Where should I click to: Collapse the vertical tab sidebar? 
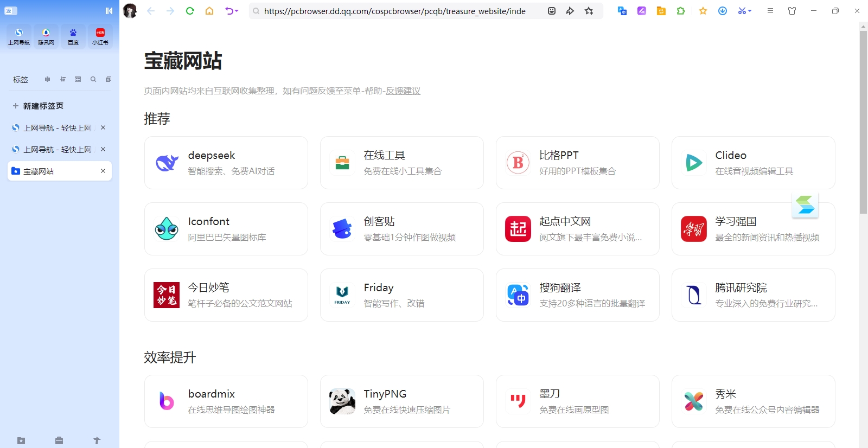tap(109, 11)
